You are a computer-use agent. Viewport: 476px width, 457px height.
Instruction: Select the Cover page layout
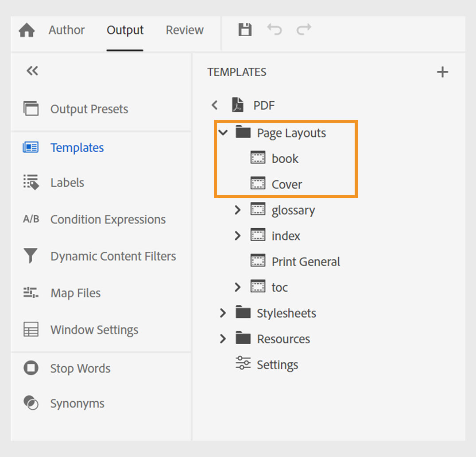coord(286,184)
